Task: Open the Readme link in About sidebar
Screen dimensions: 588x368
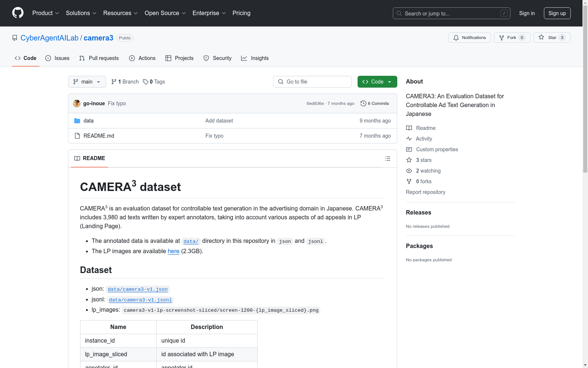Action: point(421,128)
